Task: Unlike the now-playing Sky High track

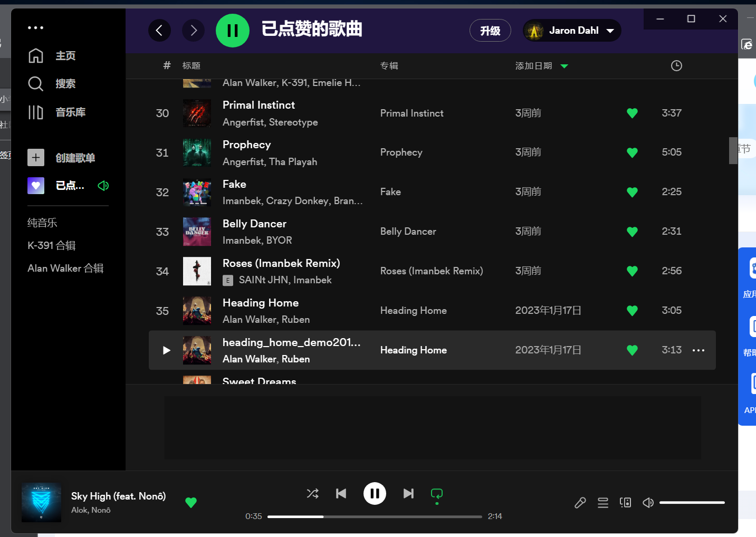Action: click(x=191, y=502)
